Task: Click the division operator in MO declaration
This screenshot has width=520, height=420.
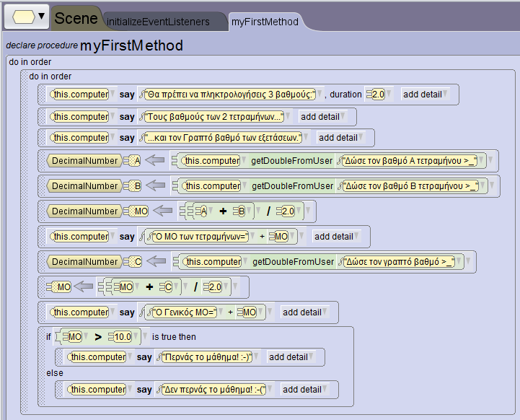Action: (268, 211)
